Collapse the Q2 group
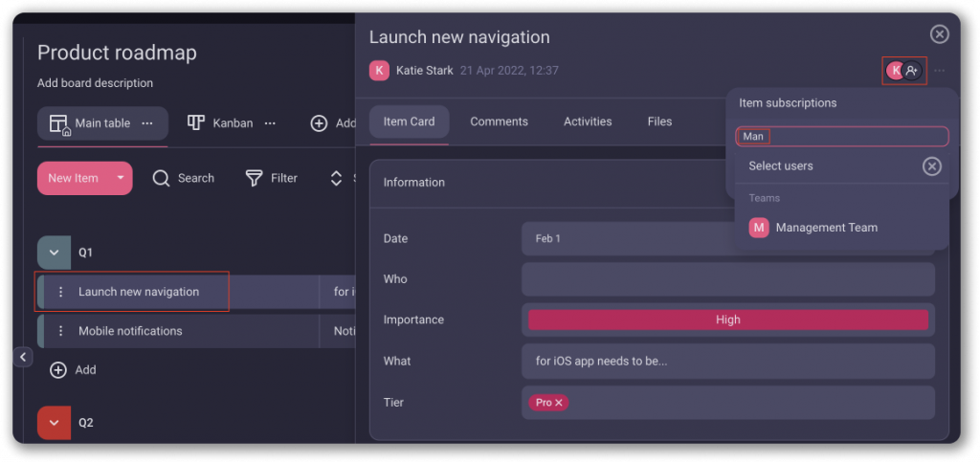The height and width of the screenshot is (463, 980). coord(54,422)
